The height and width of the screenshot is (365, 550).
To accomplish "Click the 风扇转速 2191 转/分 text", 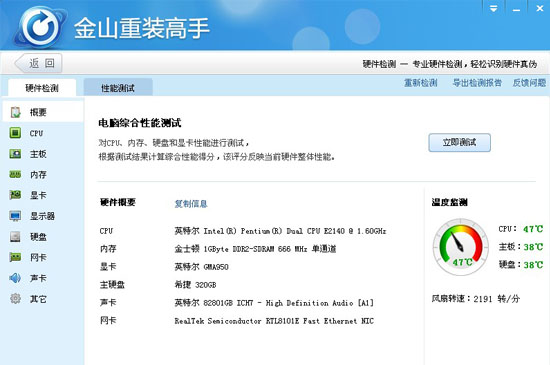I will 476,299.
